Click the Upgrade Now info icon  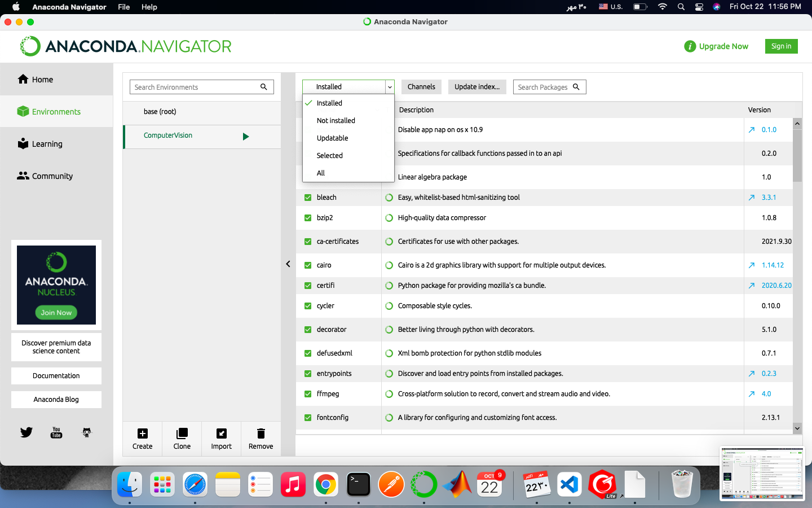click(x=690, y=46)
